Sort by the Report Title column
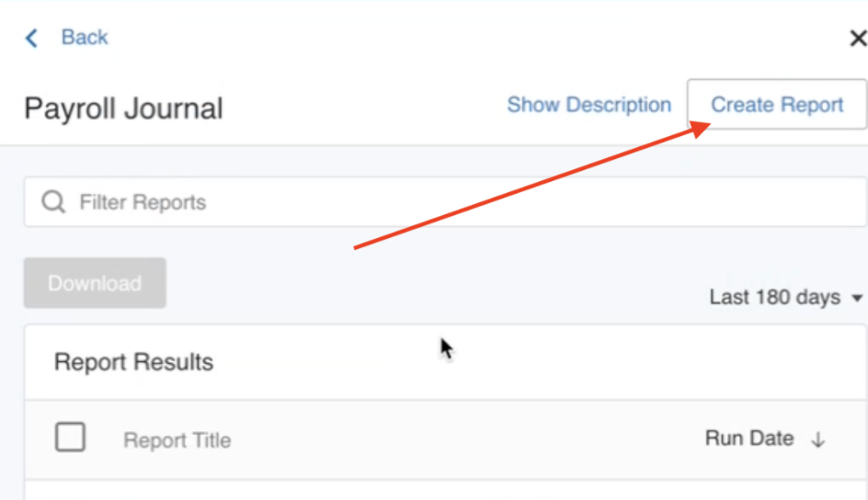This screenshot has height=500, width=868. tap(177, 440)
